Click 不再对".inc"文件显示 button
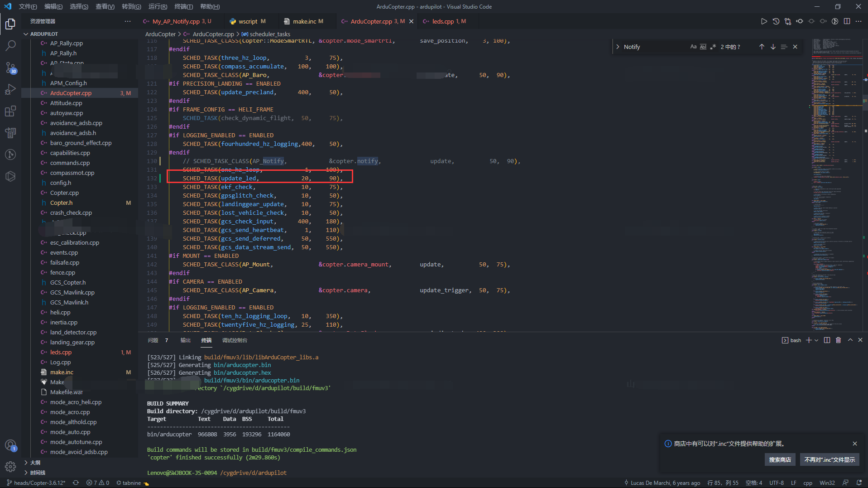868x488 pixels. tap(830, 459)
